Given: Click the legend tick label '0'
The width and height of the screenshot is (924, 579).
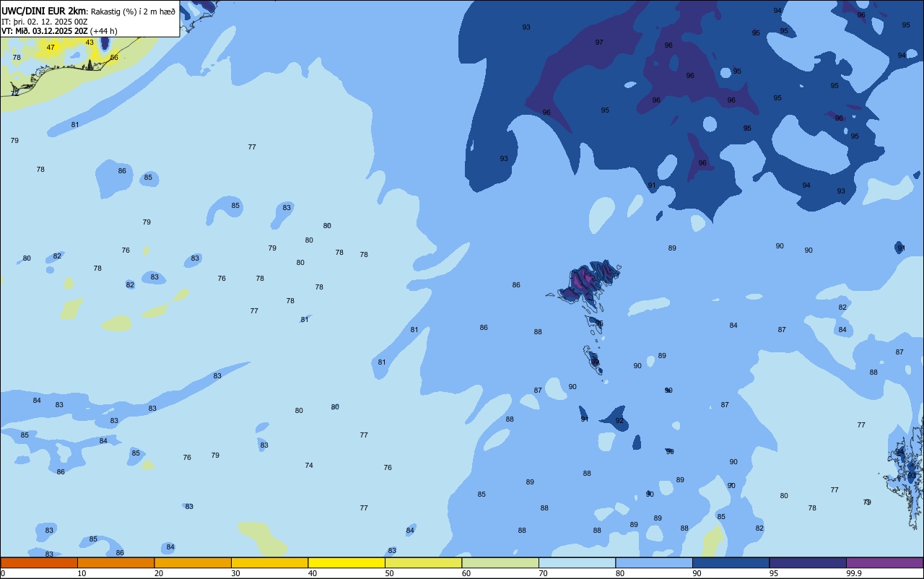Looking at the screenshot, I should [3, 573].
